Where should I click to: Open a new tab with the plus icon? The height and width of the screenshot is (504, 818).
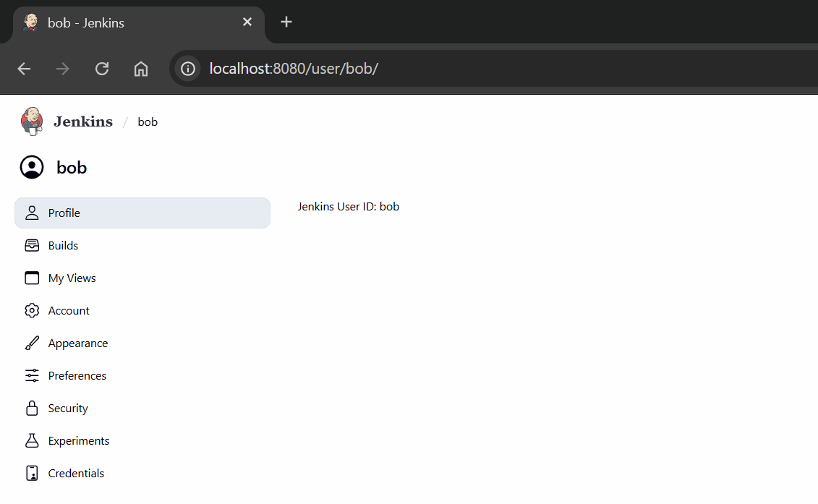pos(286,22)
